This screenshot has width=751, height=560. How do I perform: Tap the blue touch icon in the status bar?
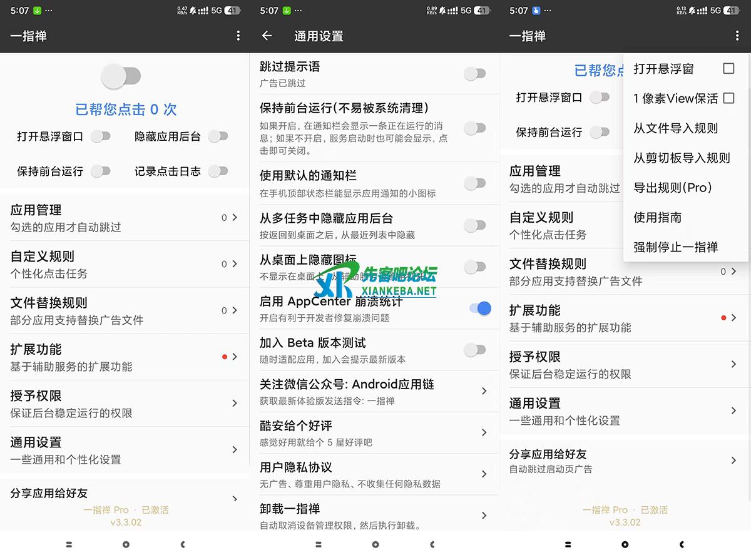click(x=536, y=11)
